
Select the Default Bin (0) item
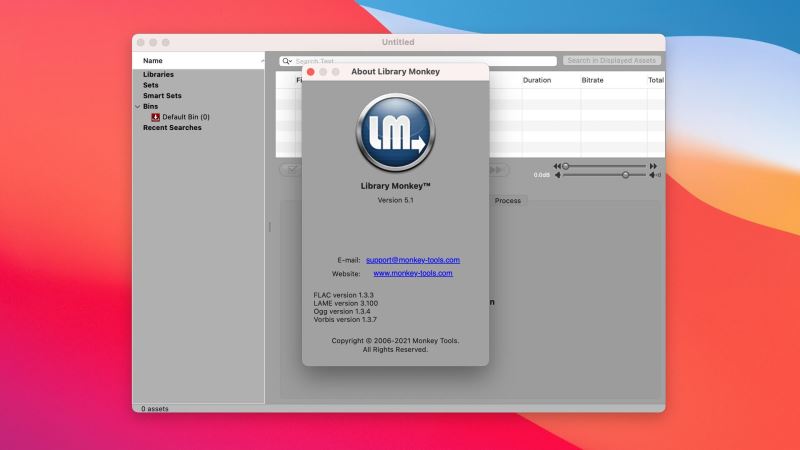click(x=186, y=117)
